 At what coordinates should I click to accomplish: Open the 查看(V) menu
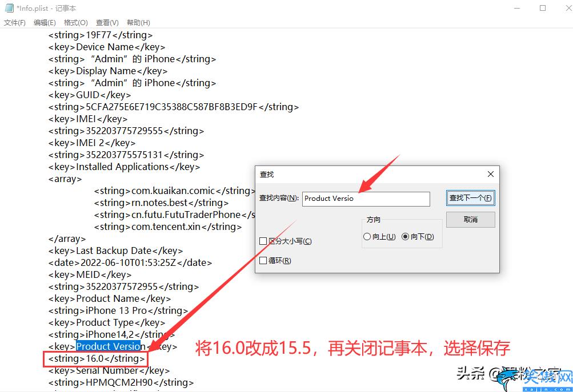[x=107, y=23]
